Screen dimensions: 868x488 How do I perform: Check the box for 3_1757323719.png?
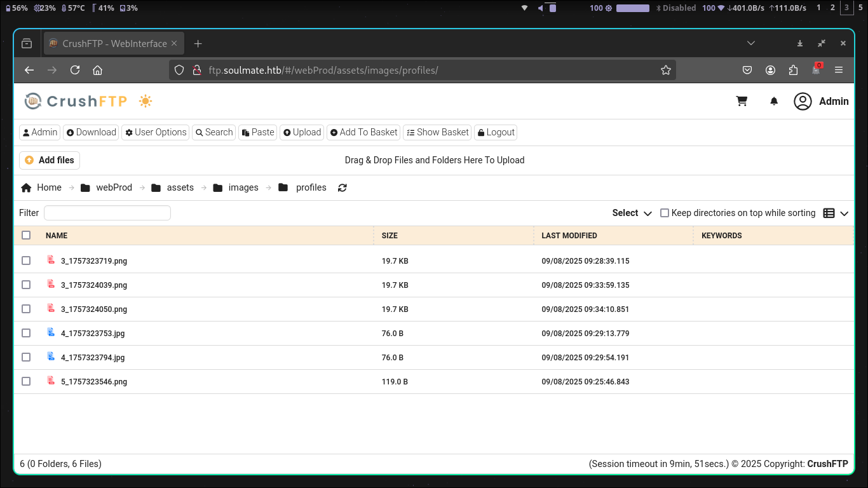coord(26,261)
